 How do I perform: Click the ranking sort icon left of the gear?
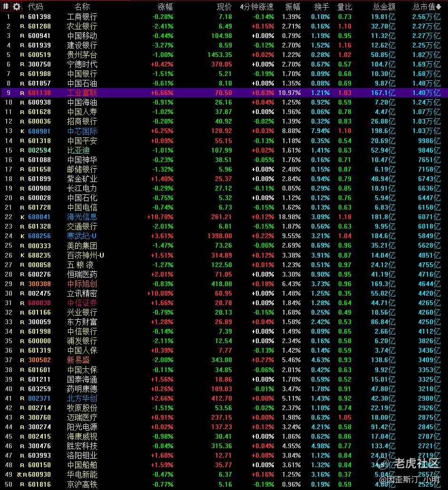click(x=6, y=7)
